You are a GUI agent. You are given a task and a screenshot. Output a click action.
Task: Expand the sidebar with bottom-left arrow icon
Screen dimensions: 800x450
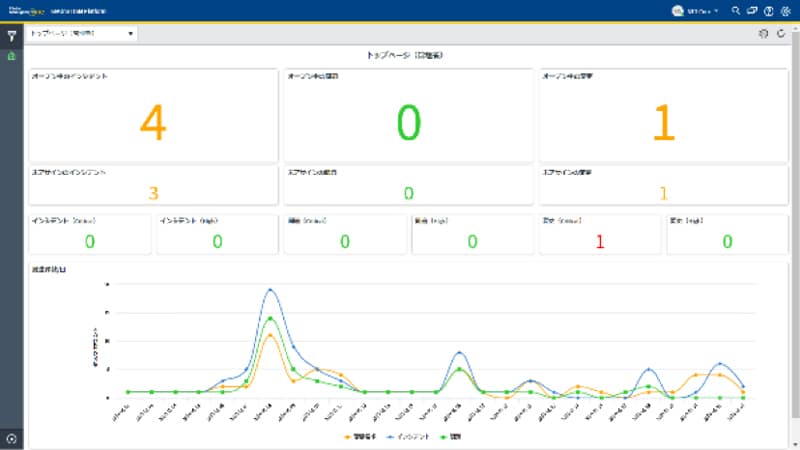pos(11,438)
